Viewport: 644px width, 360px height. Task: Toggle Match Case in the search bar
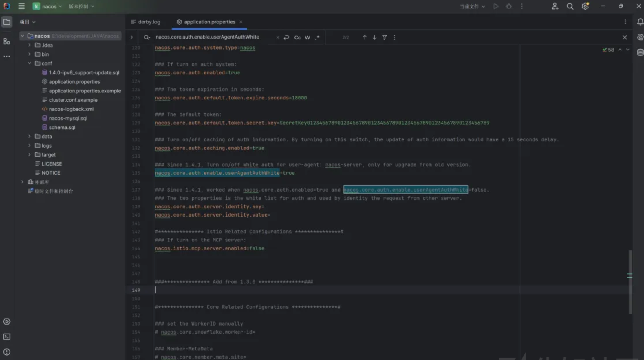pyautogui.click(x=297, y=37)
